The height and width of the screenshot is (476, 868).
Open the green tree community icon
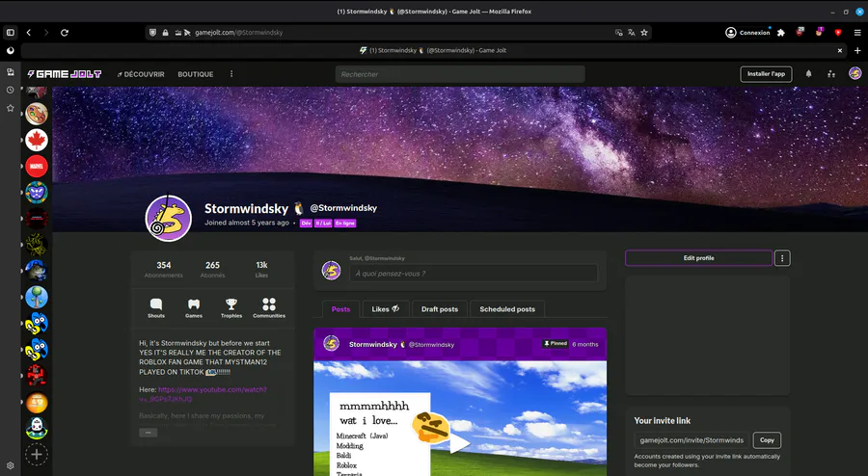37,297
